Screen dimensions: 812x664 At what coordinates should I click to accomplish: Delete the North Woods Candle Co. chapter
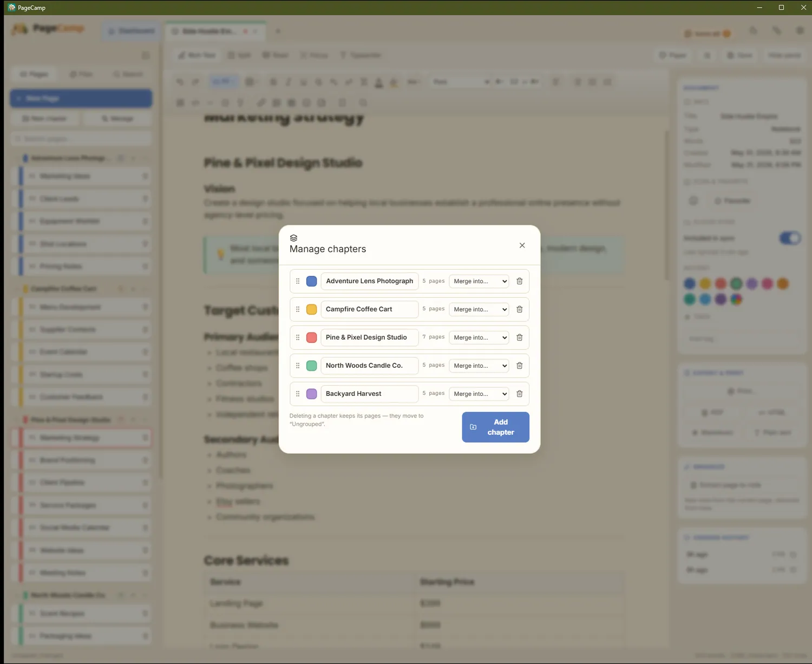(x=519, y=366)
